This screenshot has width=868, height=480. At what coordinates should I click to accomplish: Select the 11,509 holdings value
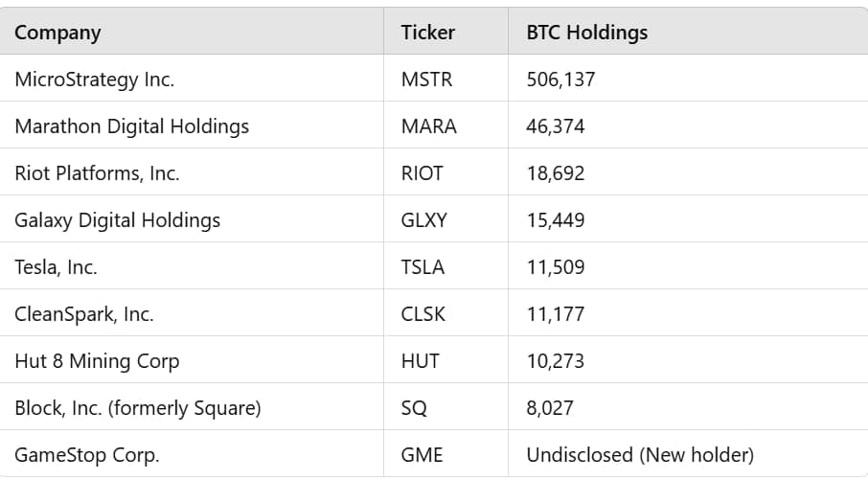pos(556,267)
